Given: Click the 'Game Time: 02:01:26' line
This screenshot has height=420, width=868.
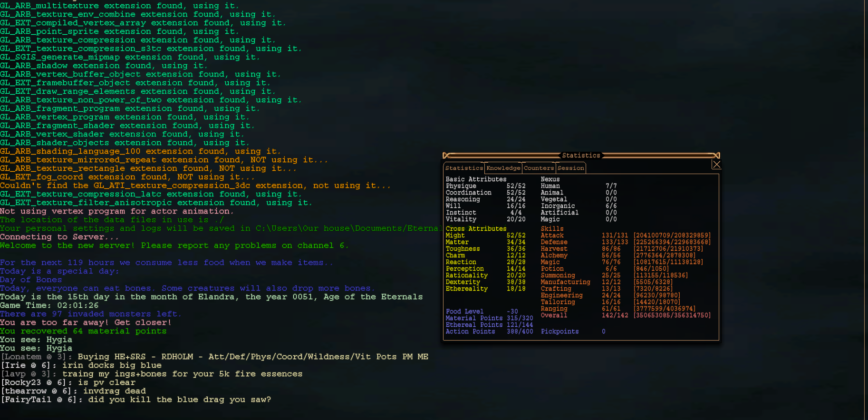Looking at the screenshot, I should pos(49,305).
